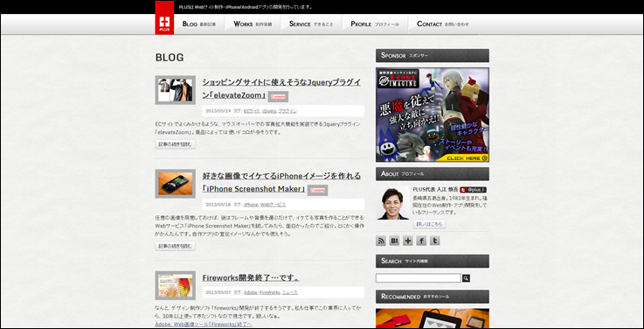Open the RSS feed icon

[x=381, y=241]
